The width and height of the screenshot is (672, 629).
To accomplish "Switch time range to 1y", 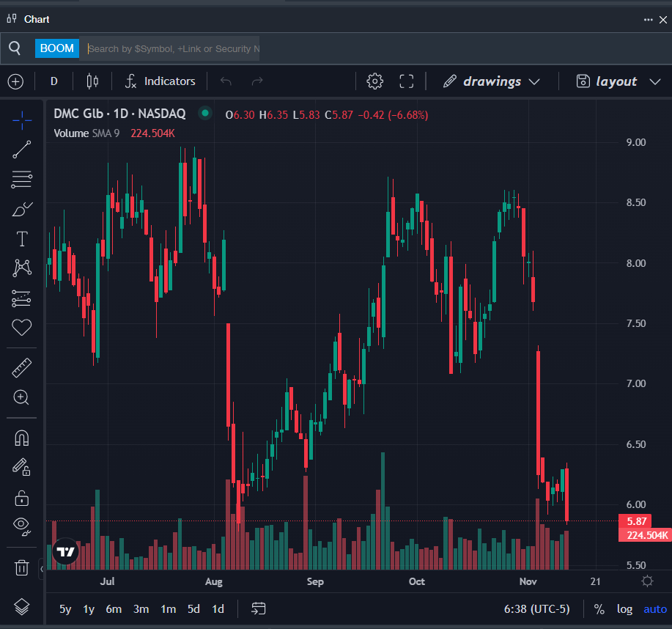I will [89, 608].
